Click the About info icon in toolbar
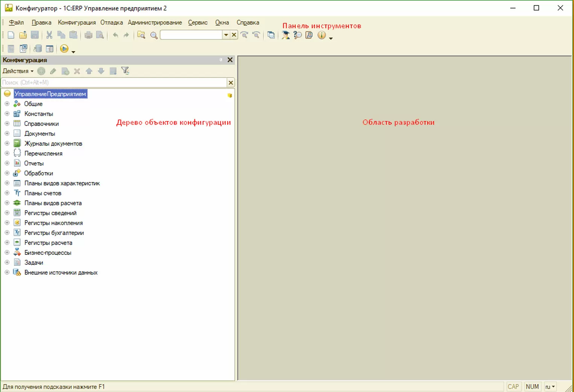The height and width of the screenshot is (392, 574). 322,35
